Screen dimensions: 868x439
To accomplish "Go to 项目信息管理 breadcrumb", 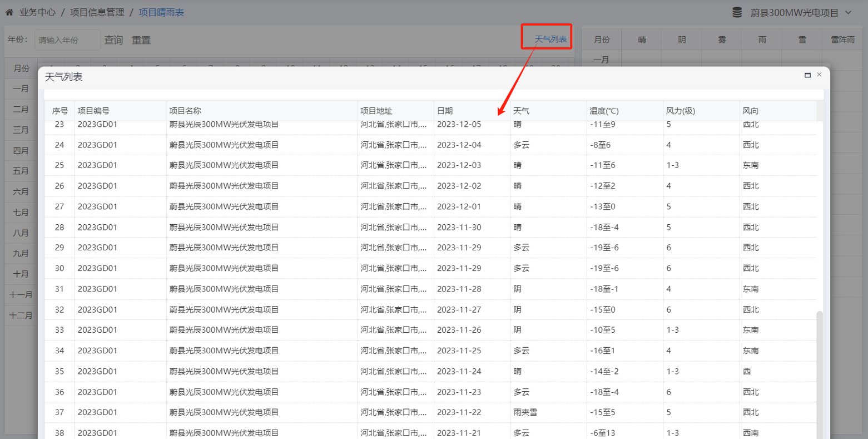I will (97, 12).
